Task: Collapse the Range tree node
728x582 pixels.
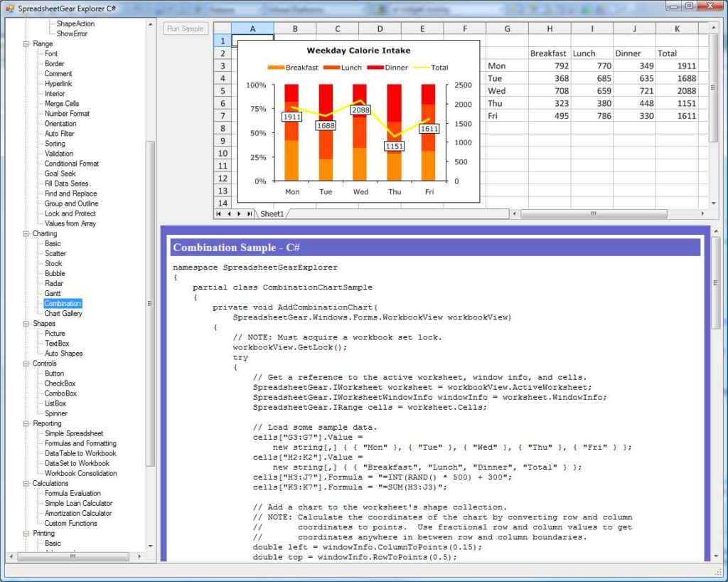Action: [26, 44]
